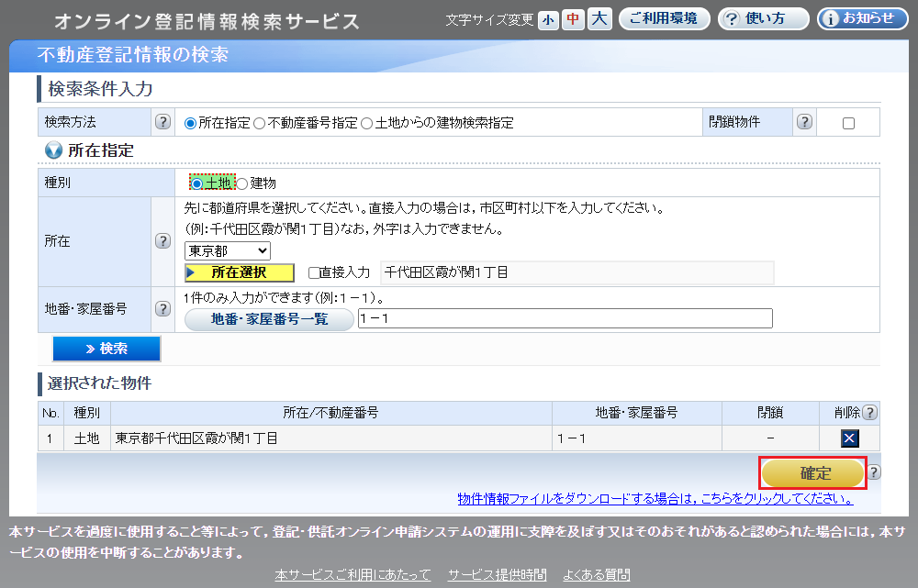918x588 pixels.
Task: Click the help icon next to 削除 header
Action: click(x=870, y=413)
